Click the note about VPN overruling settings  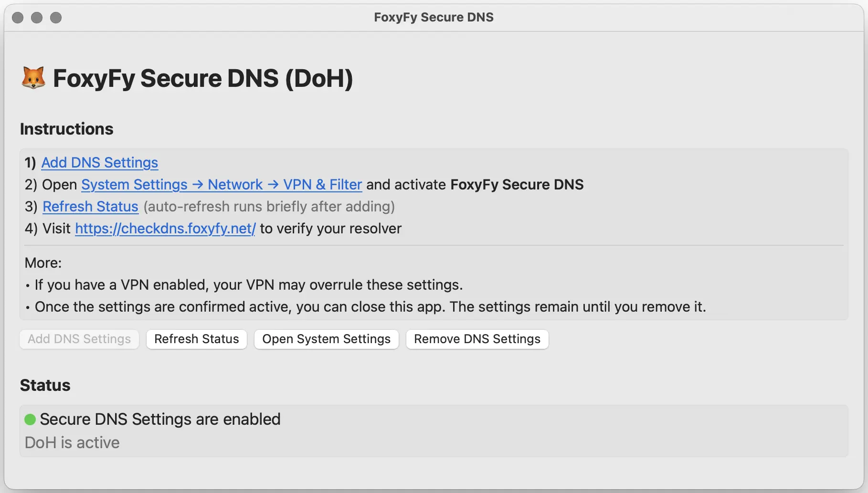click(x=248, y=285)
